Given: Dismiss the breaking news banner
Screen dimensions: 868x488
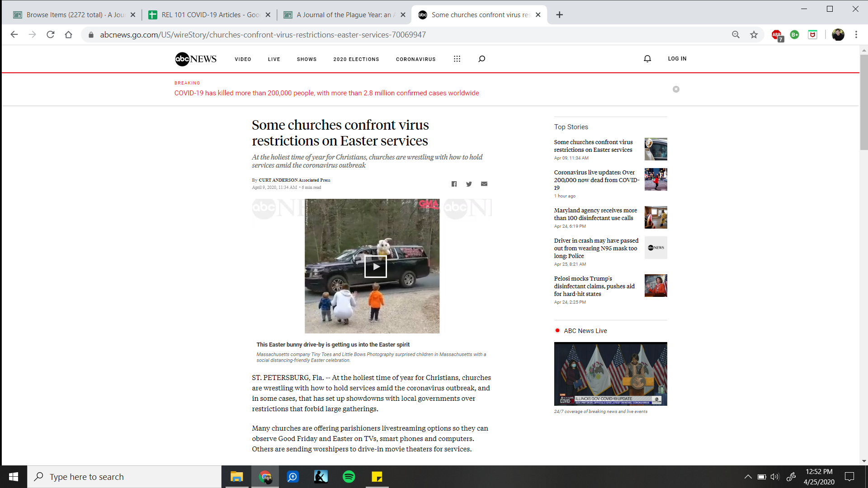Looking at the screenshot, I should [x=676, y=89].
